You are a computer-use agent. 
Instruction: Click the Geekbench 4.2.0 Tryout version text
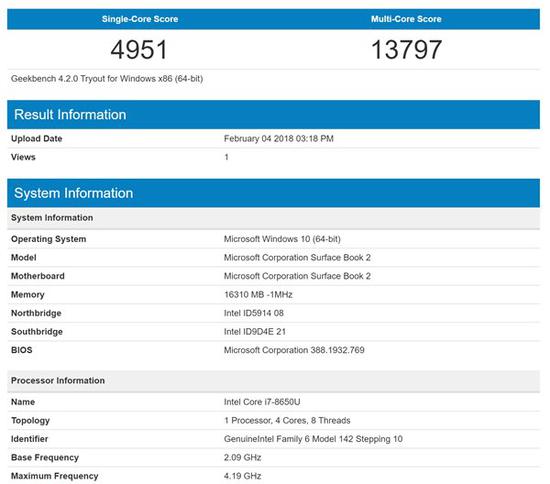[107, 79]
